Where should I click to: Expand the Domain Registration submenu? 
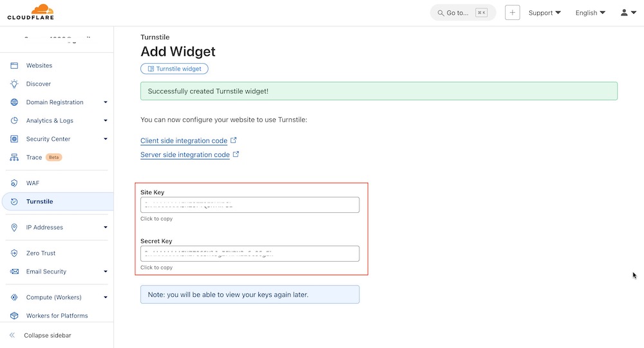tap(105, 102)
